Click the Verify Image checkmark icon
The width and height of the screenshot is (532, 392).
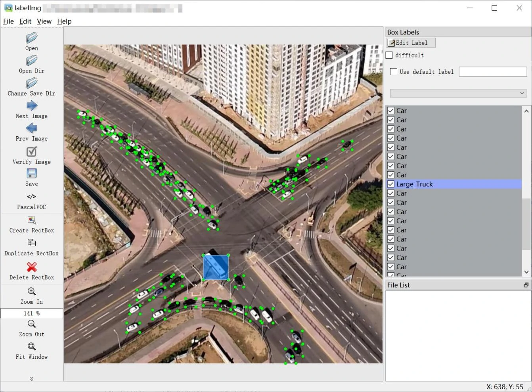coord(32,151)
